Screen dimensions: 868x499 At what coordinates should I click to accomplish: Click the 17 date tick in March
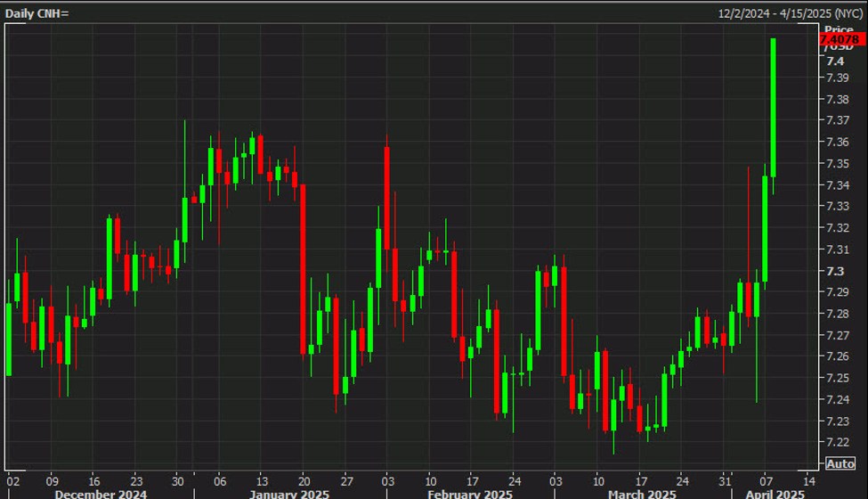tap(640, 481)
